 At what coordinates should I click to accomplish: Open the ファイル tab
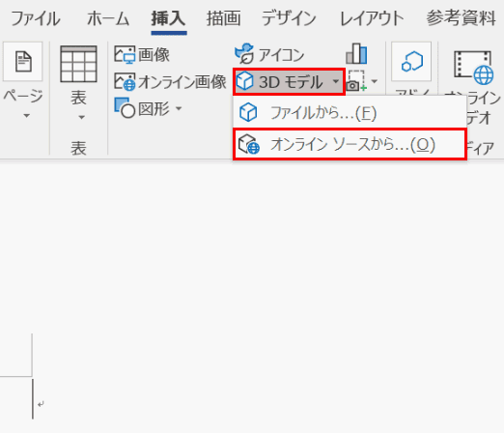[36, 18]
